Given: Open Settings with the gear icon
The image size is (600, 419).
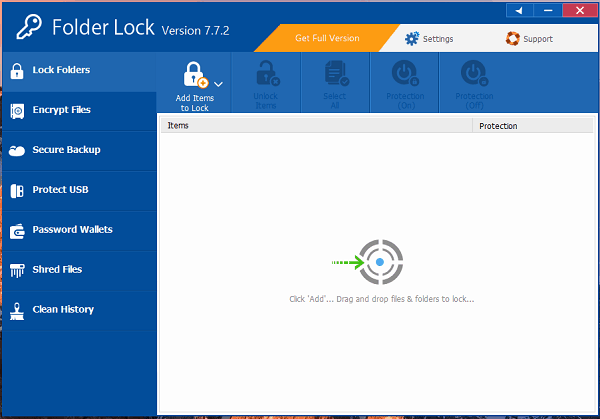Looking at the screenshot, I should coord(412,39).
